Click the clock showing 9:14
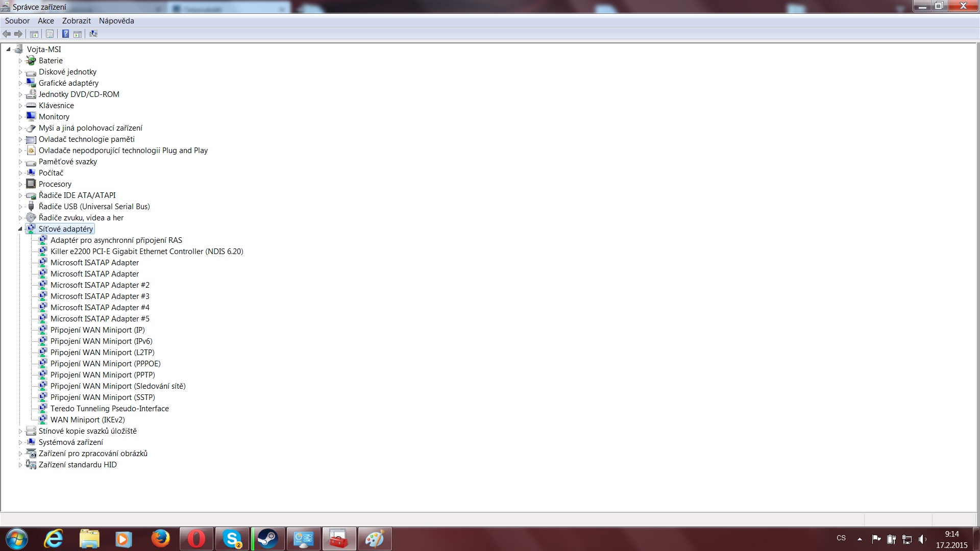Image resolution: width=980 pixels, height=551 pixels. 951,534
